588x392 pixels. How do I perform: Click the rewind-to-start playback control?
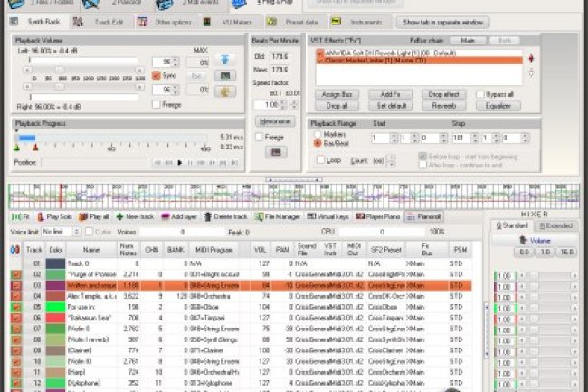[158, 162]
